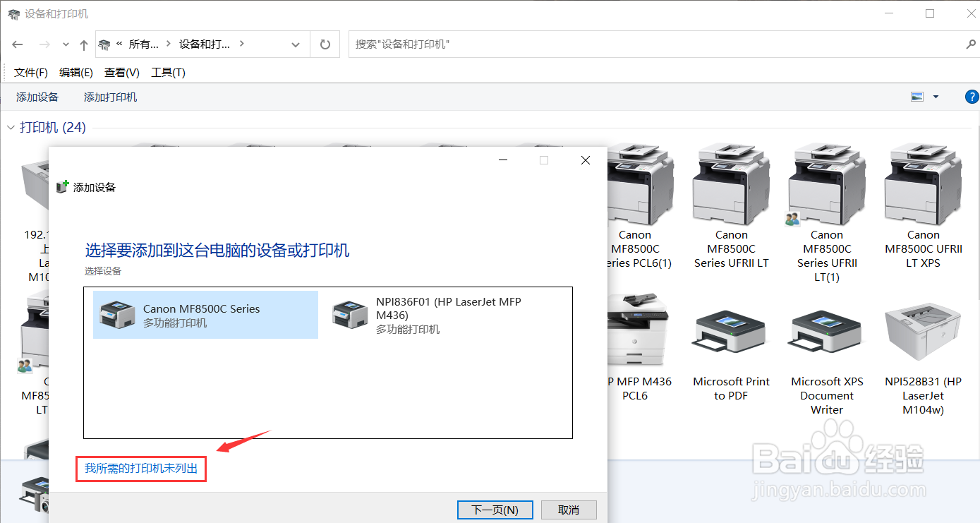
Task: Click 添加设备 in the command bar
Action: click(x=37, y=97)
